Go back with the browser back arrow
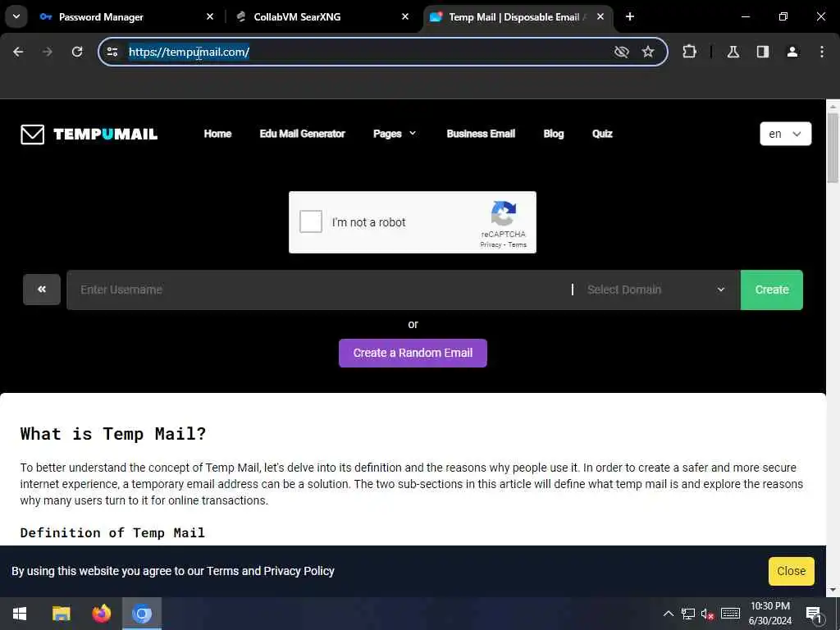 pyautogui.click(x=18, y=52)
